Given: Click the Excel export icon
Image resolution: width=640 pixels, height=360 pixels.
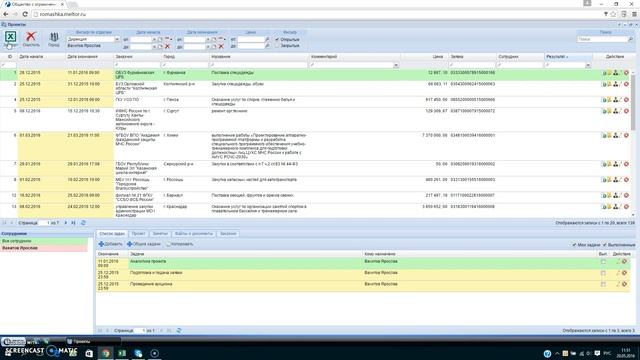Looking at the screenshot, I should coord(10,36).
